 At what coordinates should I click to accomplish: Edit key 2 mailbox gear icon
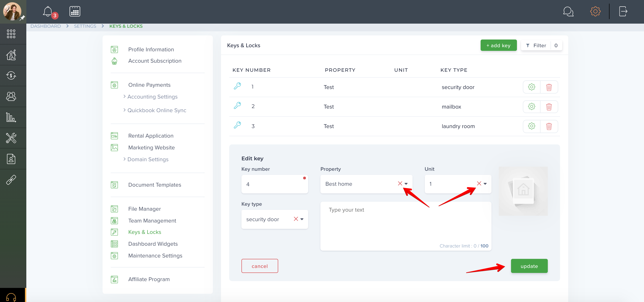coord(531,106)
